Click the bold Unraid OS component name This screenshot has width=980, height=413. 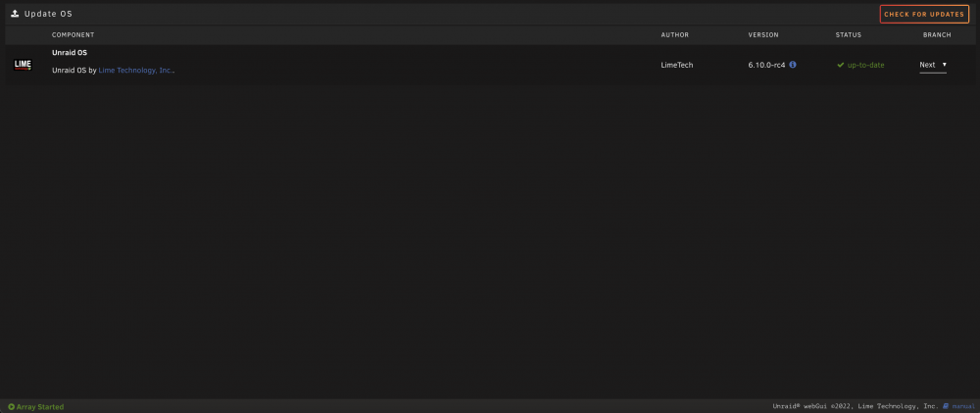pyautogui.click(x=70, y=53)
